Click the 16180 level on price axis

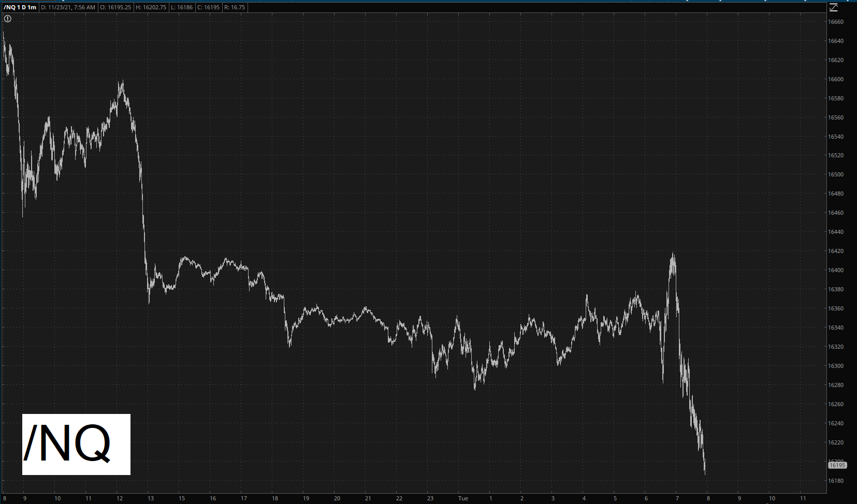(836, 481)
